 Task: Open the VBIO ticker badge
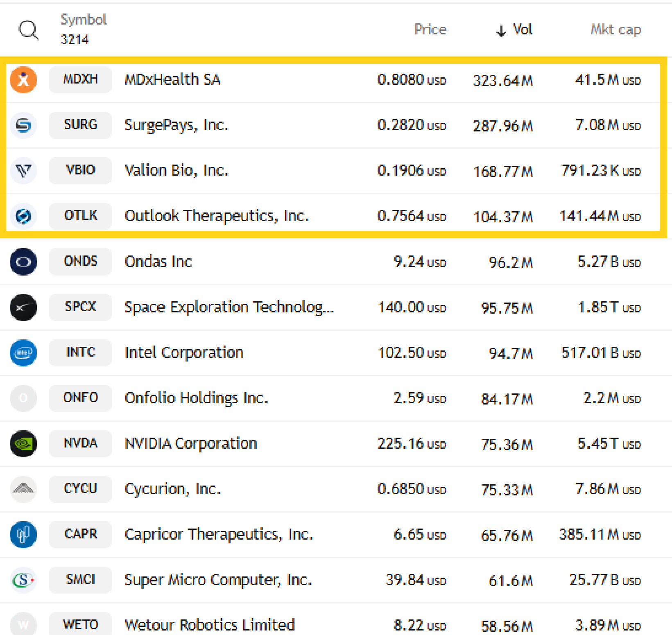tap(80, 170)
